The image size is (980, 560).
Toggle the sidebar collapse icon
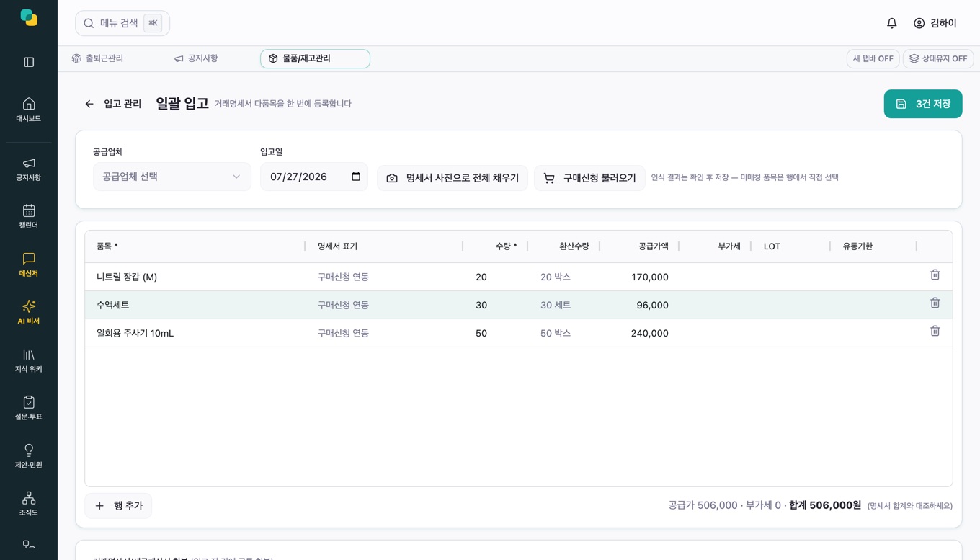(x=29, y=62)
